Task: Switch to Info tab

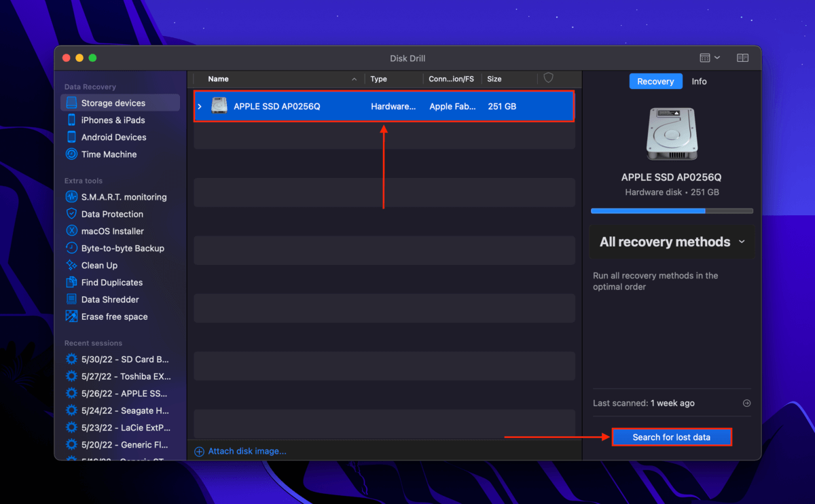Action: pos(699,82)
